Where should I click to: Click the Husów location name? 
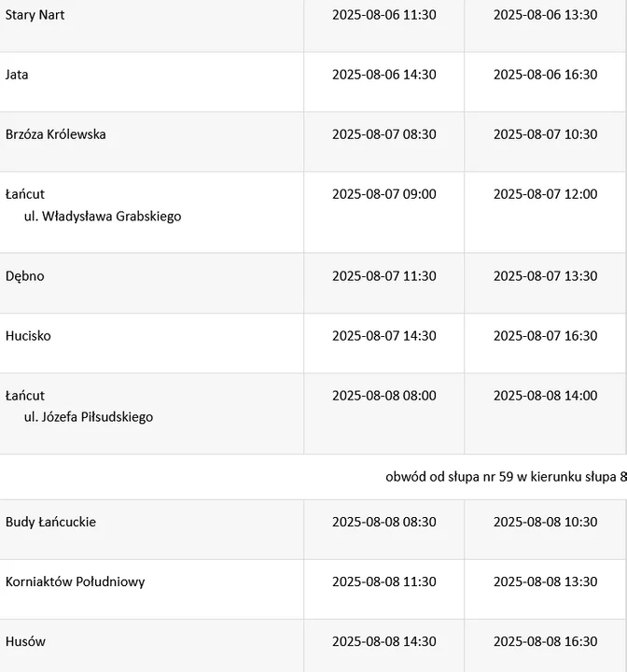click(x=25, y=641)
